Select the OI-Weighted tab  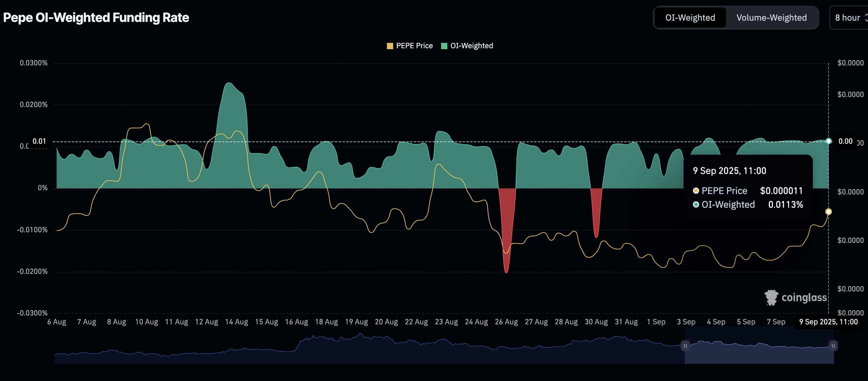pos(690,18)
